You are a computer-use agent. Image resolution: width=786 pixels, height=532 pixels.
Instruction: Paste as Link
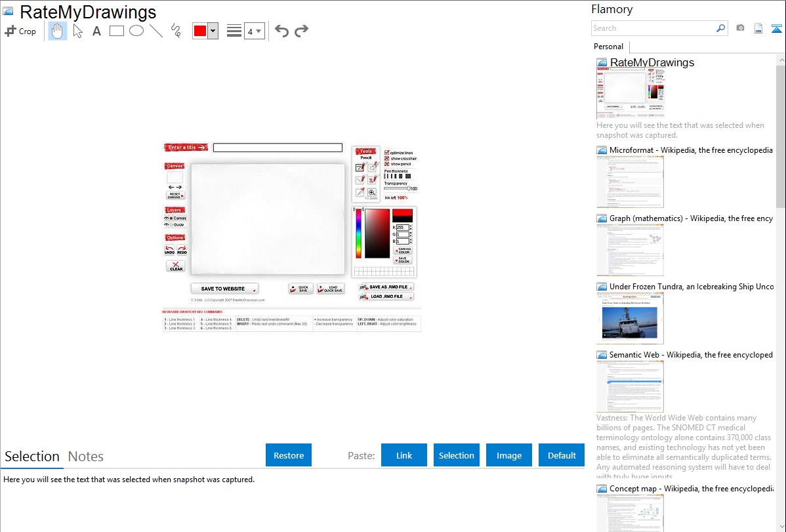(404, 455)
